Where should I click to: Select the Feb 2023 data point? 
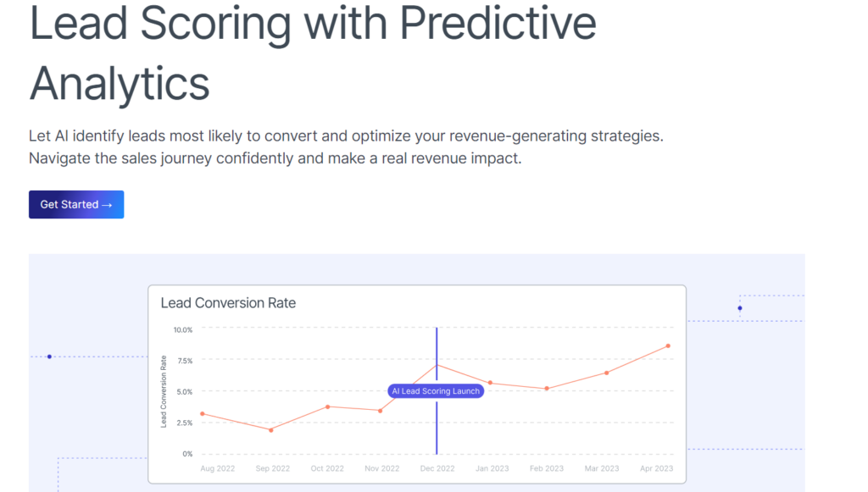coord(547,389)
